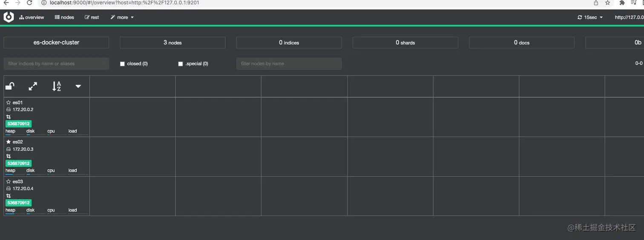Expand the caret dropdown next to sort
Viewport: 644px width, 240px height.
[x=78, y=87]
